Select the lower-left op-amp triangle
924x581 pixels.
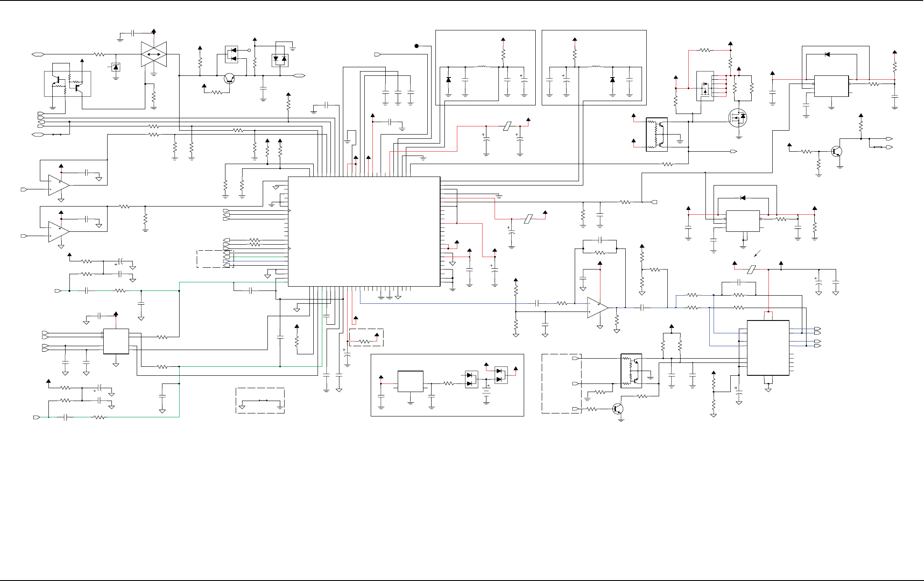coord(59,231)
